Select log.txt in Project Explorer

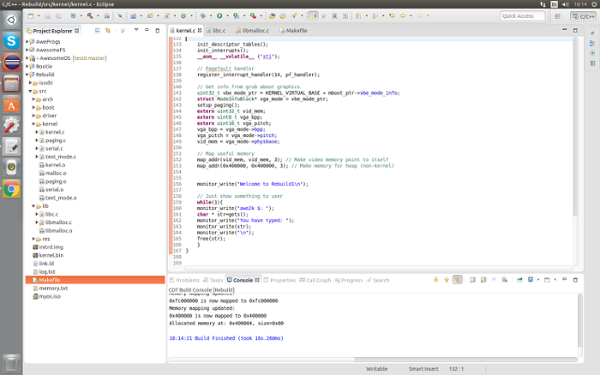(44, 272)
